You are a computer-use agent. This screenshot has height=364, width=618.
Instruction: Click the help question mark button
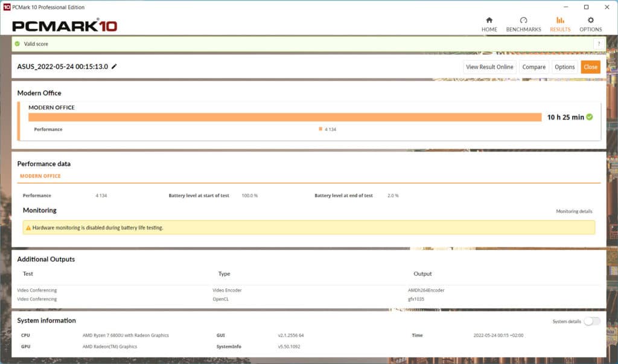click(599, 44)
